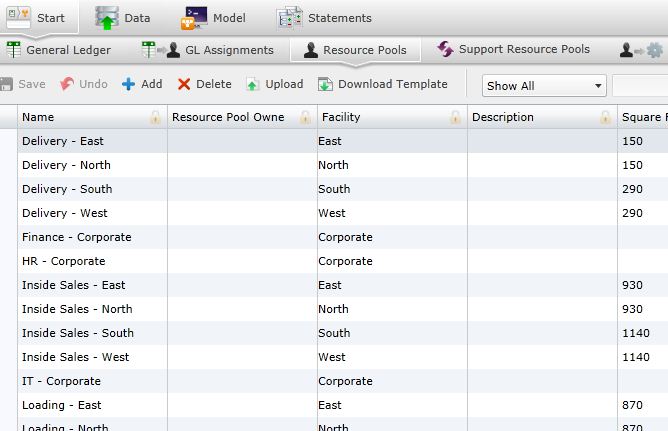
Task: Select the Inside Sales - North row
Action: (77, 309)
